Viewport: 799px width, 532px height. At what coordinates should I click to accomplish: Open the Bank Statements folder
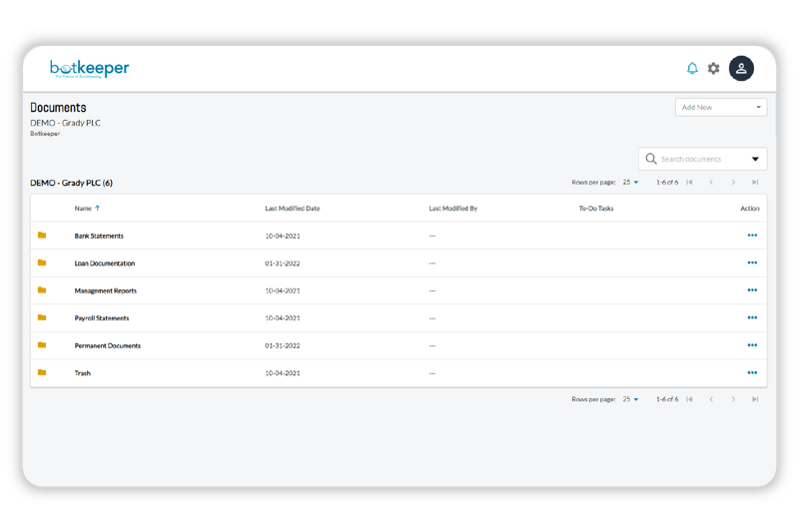click(99, 236)
